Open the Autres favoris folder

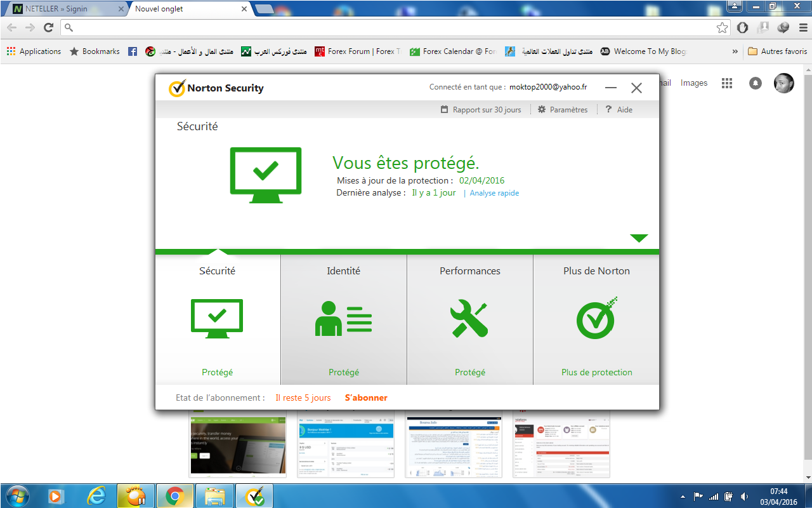(x=777, y=51)
